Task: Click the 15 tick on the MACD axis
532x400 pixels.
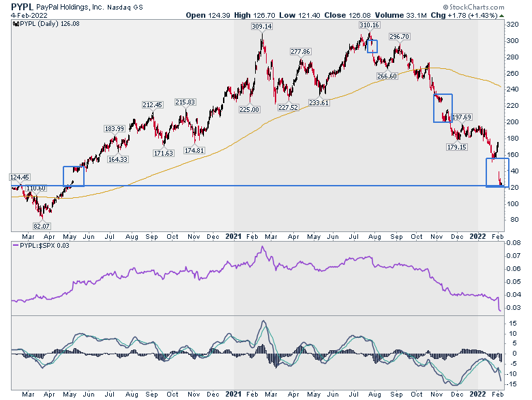Action: (x=513, y=324)
